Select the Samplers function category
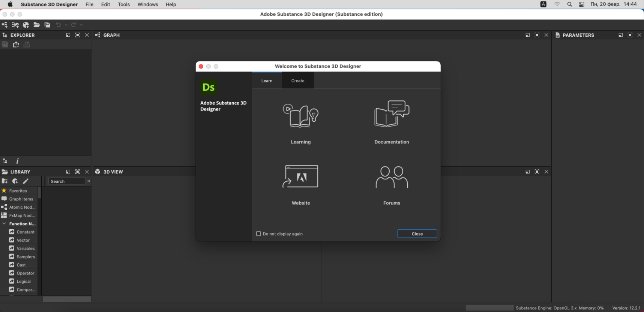Screen dimensions: 644x312 [22, 257]
